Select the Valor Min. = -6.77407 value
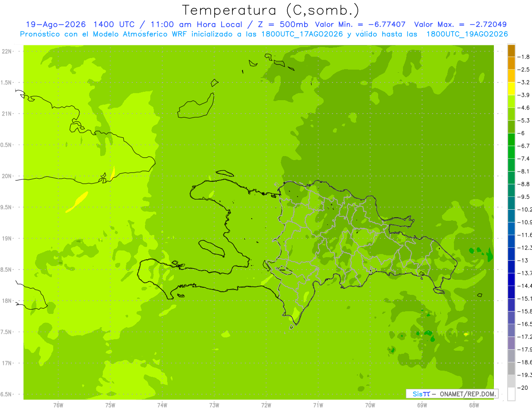Image resolution: width=532 pixels, height=411 pixels. [x=360, y=24]
